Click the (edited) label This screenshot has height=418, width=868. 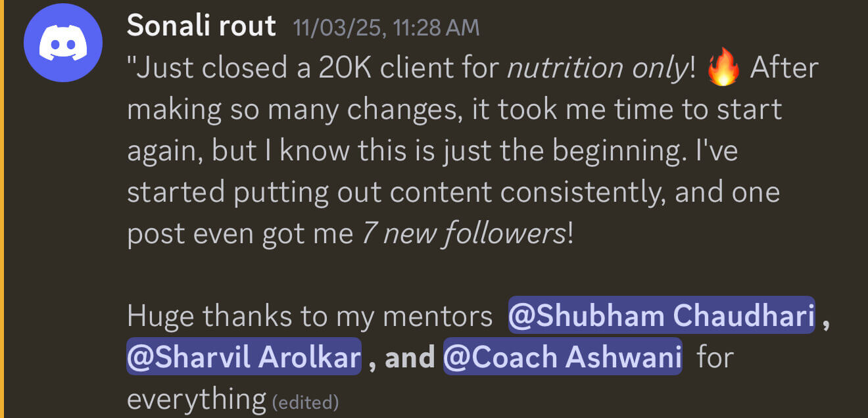[304, 400]
